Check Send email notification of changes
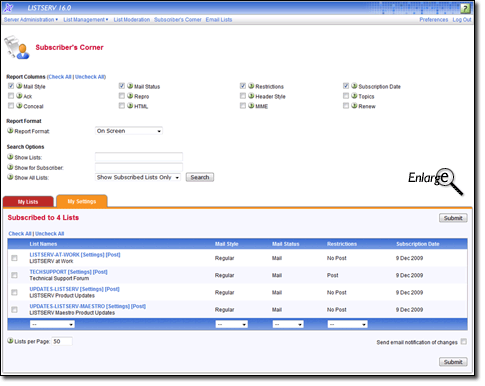 tap(464, 342)
